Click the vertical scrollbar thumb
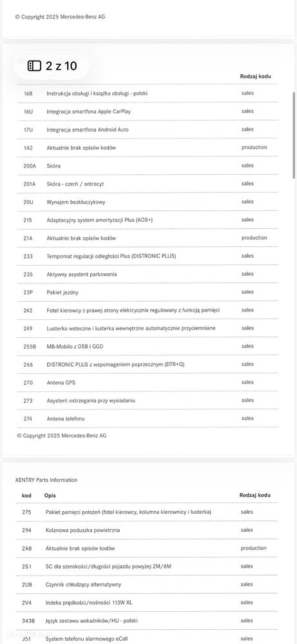Screen dimensions: 297x644 pyautogui.click(x=294, y=135)
